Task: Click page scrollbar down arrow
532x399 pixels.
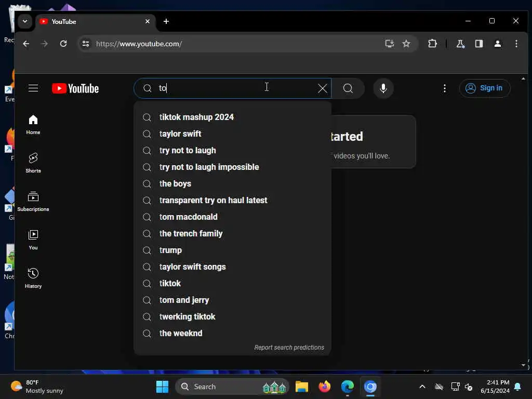Action: coord(523,365)
